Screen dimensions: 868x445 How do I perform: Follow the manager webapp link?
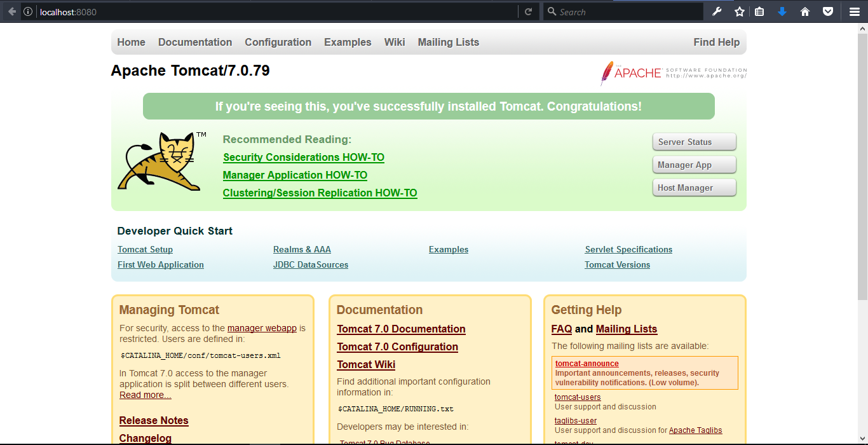pyautogui.click(x=262, y=328)
